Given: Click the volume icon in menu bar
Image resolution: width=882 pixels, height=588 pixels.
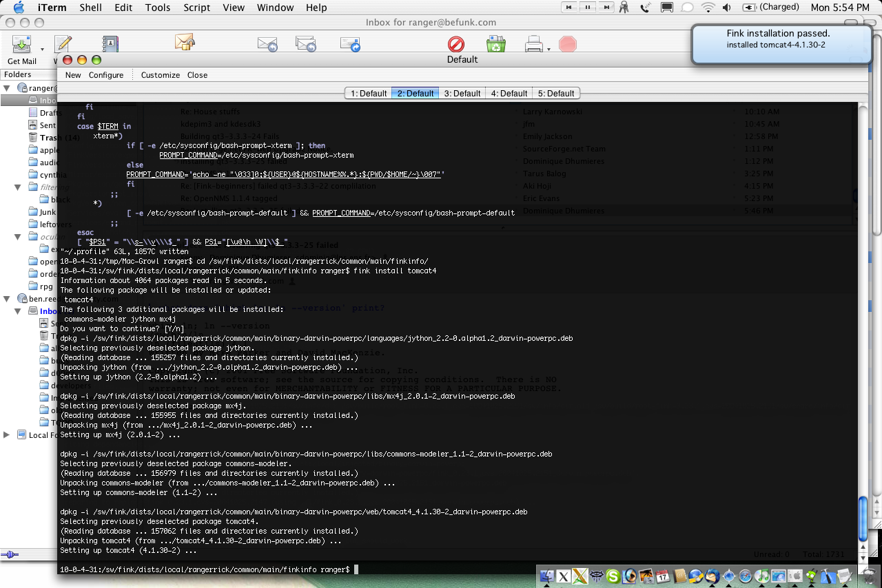Looking at the screenshot, I should click(726, 8).
